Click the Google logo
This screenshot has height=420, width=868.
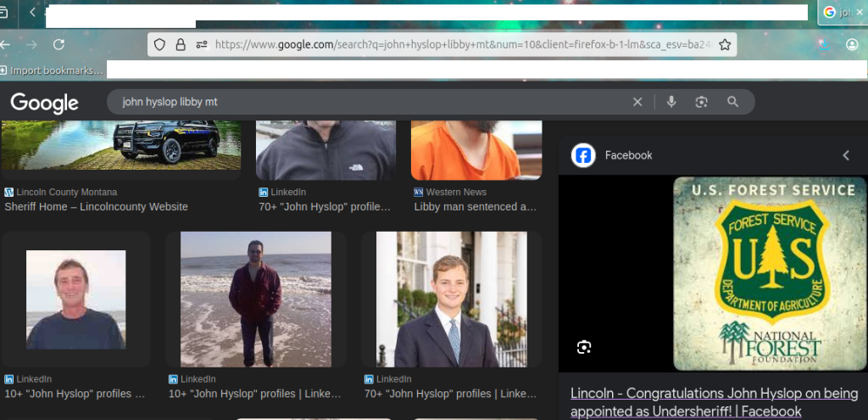point(44,103)
